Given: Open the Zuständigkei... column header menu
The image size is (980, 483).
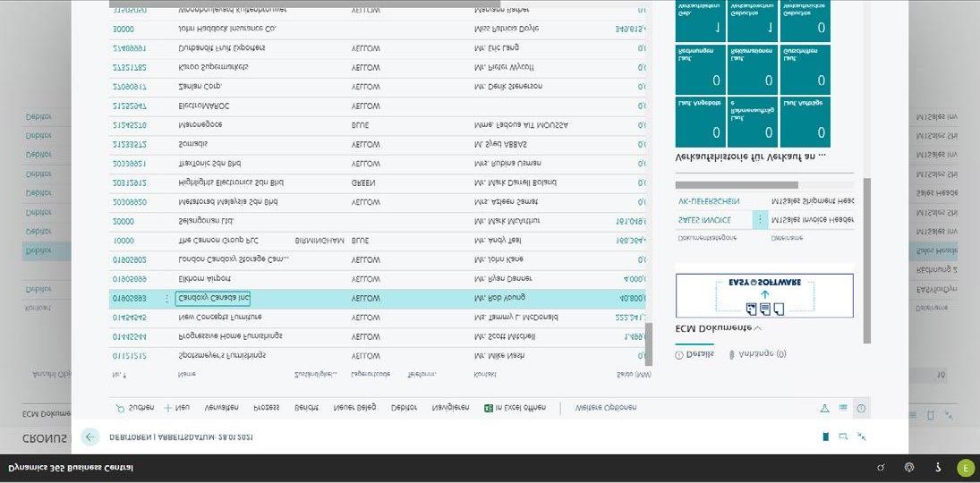Looking at the screenshot, I should tap(316, 374).
